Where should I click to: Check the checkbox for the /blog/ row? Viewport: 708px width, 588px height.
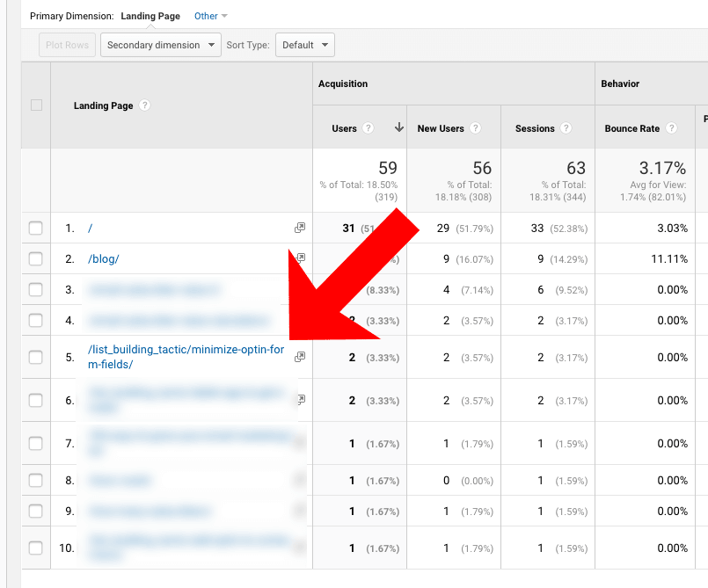pos(36,258)
